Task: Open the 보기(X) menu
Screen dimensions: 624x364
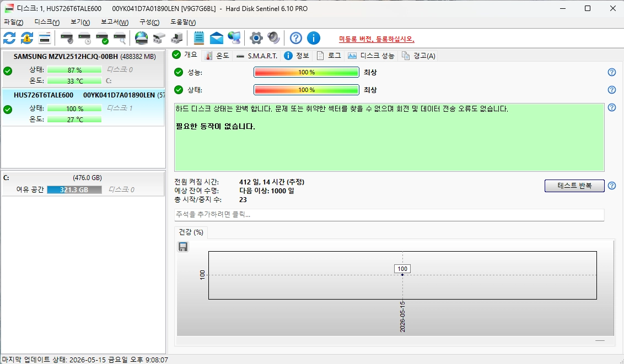Action: tap(80, 22)
